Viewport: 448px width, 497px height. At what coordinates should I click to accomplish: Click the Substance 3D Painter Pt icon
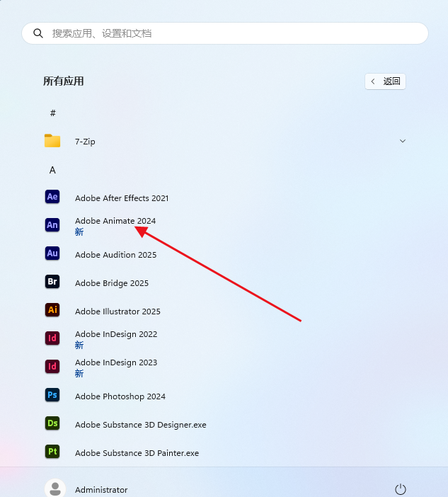[52, 452]
